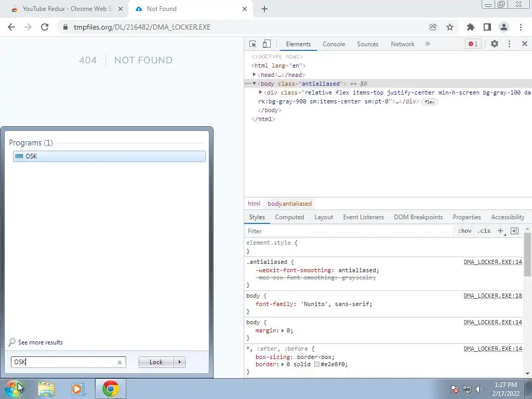The width and height of the screenshot is (532, 399).
Task: Toggle the device toolbar icon in DevTools
Action: click(x=267, y=44)
